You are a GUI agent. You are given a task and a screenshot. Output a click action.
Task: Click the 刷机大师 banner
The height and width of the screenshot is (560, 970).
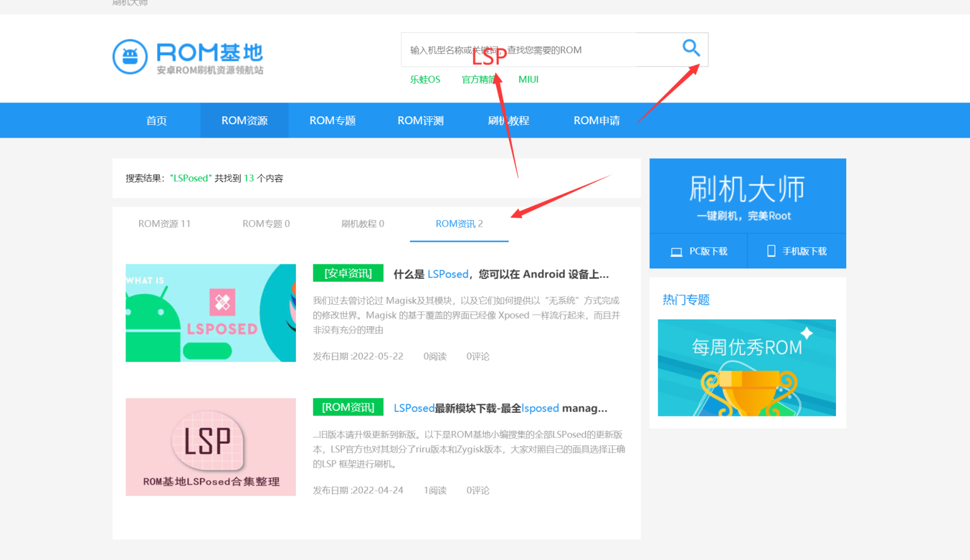point(748,196)
